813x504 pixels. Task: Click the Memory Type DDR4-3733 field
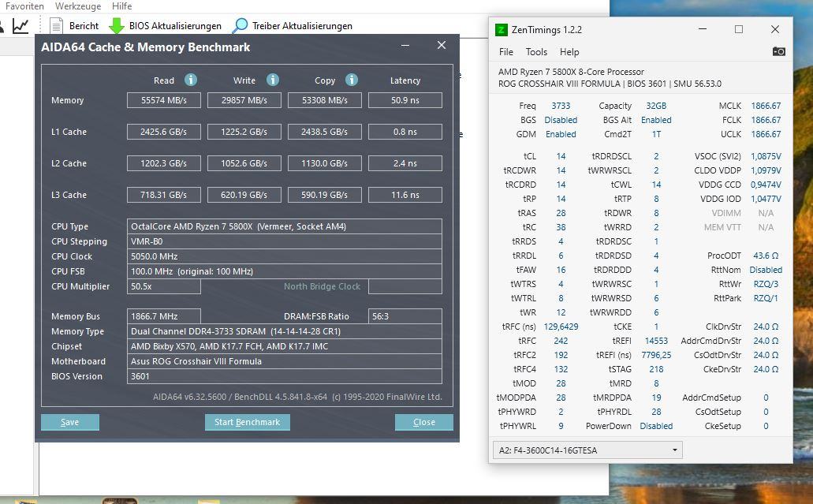[284, 331]
